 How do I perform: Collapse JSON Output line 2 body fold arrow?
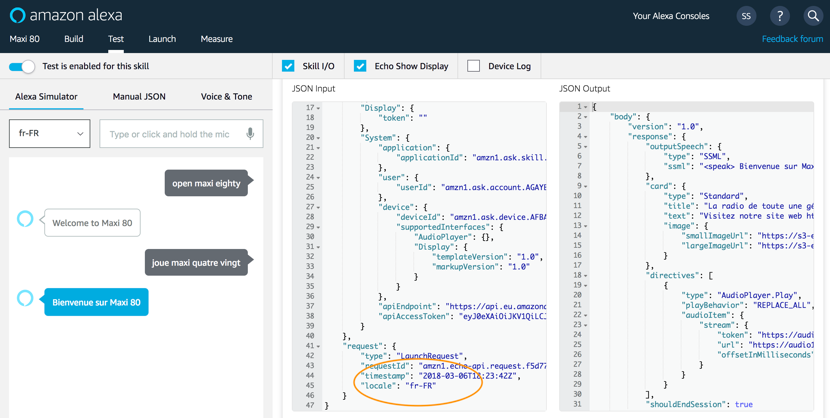point(585,116)
